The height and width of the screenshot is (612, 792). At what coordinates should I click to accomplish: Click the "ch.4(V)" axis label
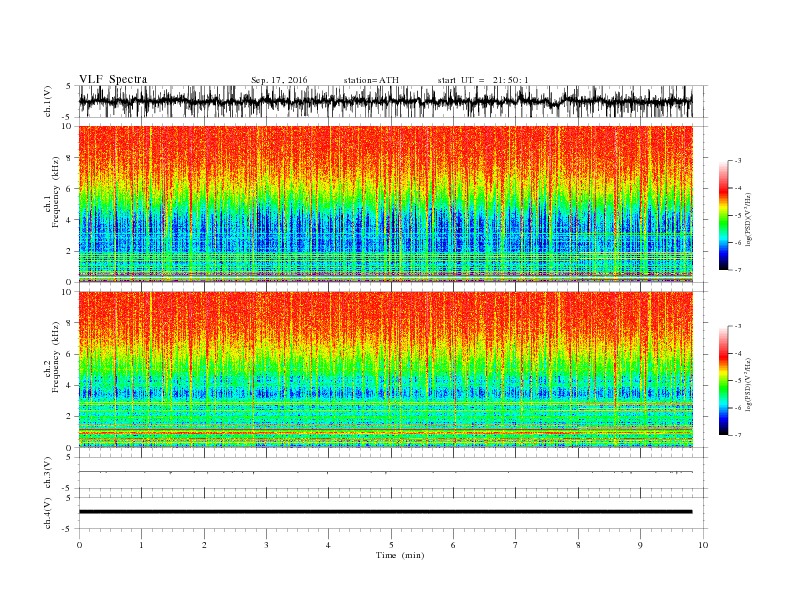click(48, 513)
